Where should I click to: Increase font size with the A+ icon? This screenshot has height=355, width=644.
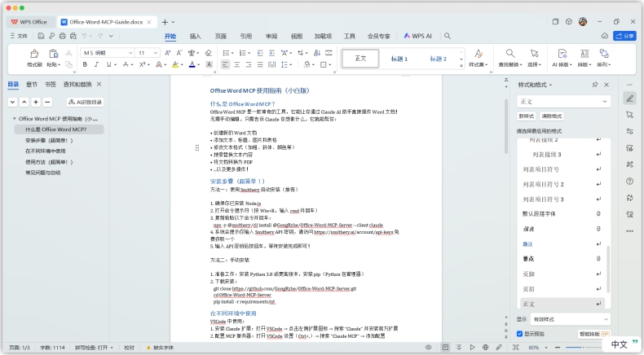point(168,53)
